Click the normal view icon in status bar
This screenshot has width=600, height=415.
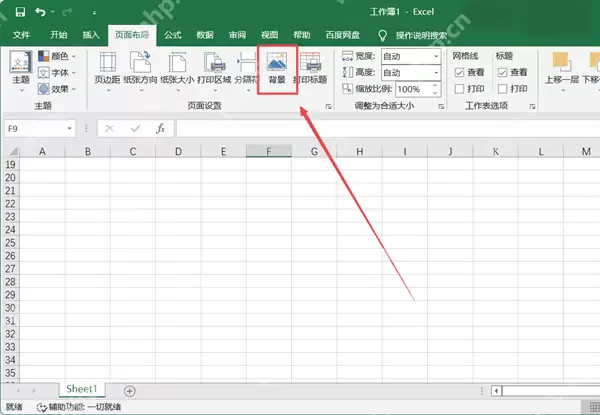pos(594,407)
